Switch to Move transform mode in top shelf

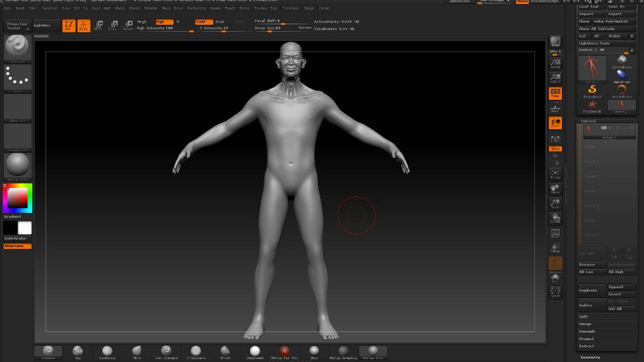coord(99,25)
